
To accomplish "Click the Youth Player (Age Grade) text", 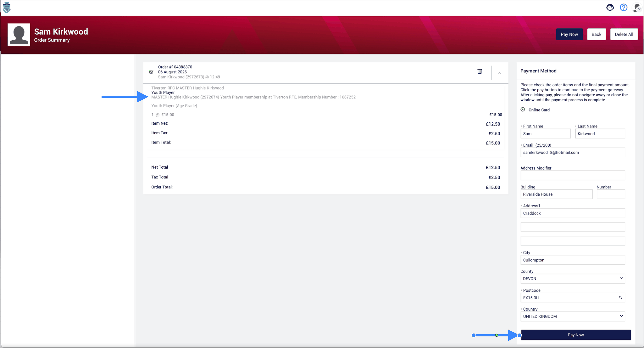I will pyautogui.click(x=174, y=106).
